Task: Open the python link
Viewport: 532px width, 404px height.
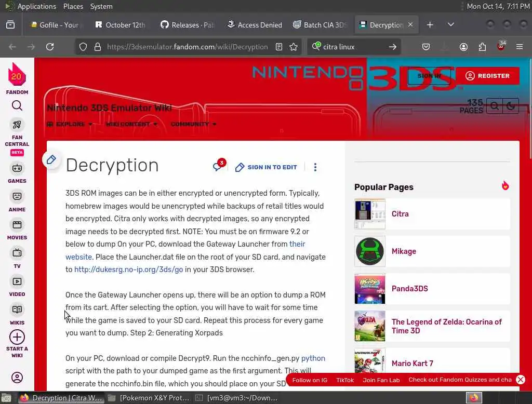Action: click(313, 358)
